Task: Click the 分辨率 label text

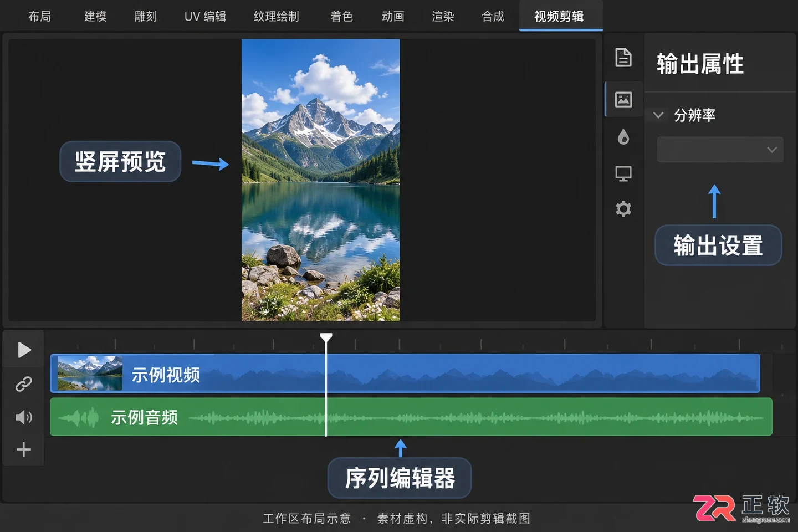Action: click(694, 115)
